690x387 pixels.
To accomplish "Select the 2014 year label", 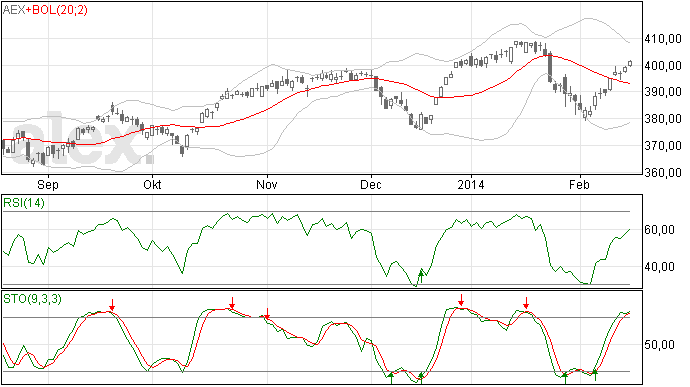I will [471, 184].
